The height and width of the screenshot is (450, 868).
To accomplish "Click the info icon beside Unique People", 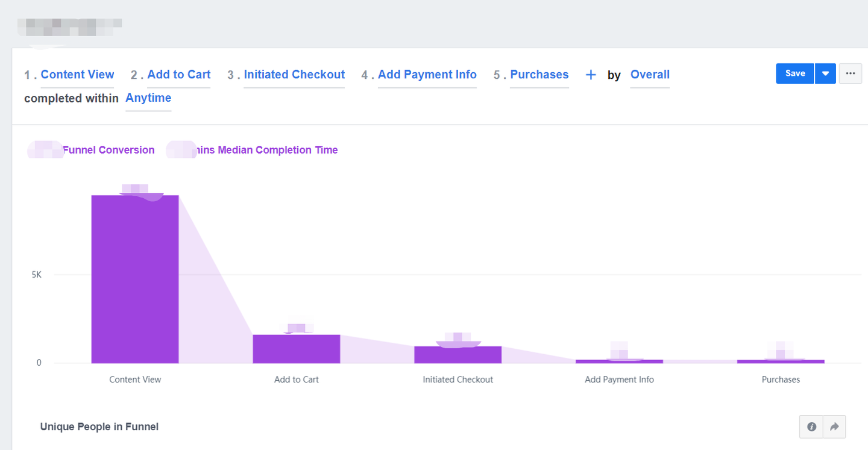I will pos(811,427).
